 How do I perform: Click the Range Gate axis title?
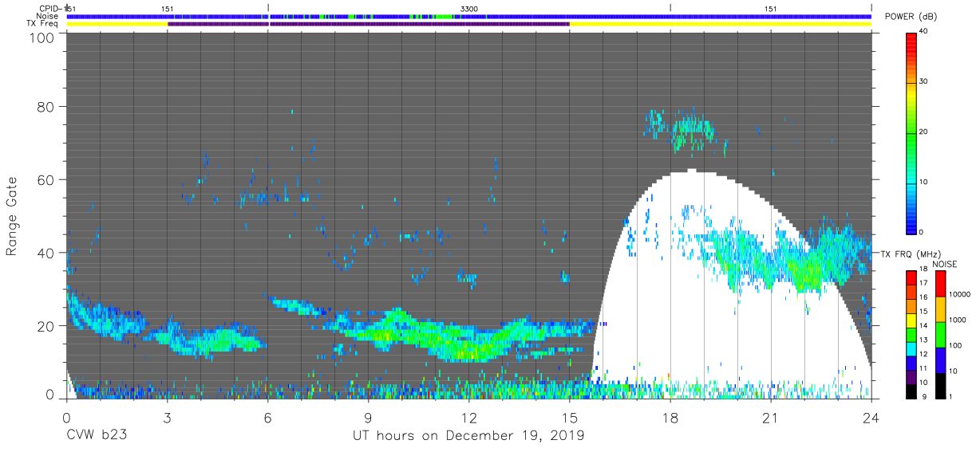coord(12,216)
